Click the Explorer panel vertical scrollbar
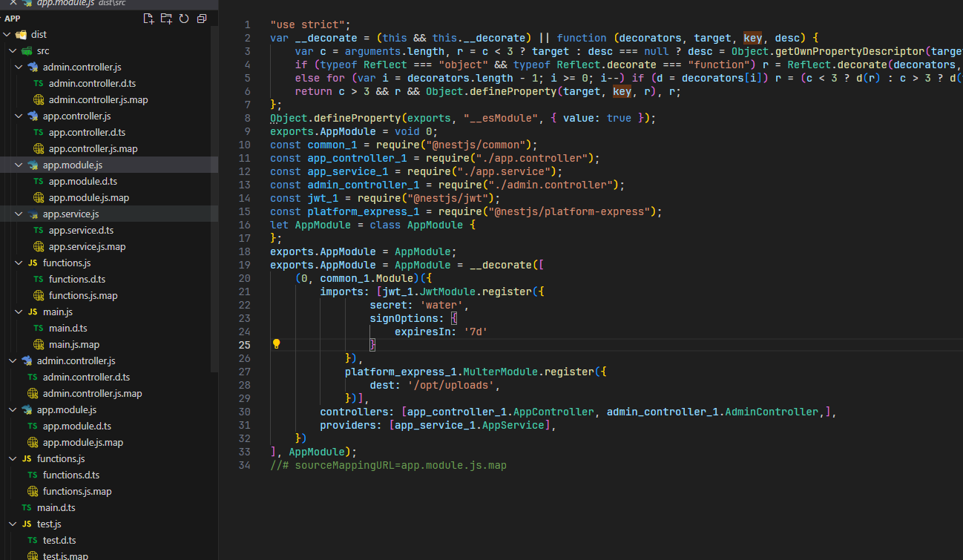Screen dimensions: 963x560 click(214, 199)
